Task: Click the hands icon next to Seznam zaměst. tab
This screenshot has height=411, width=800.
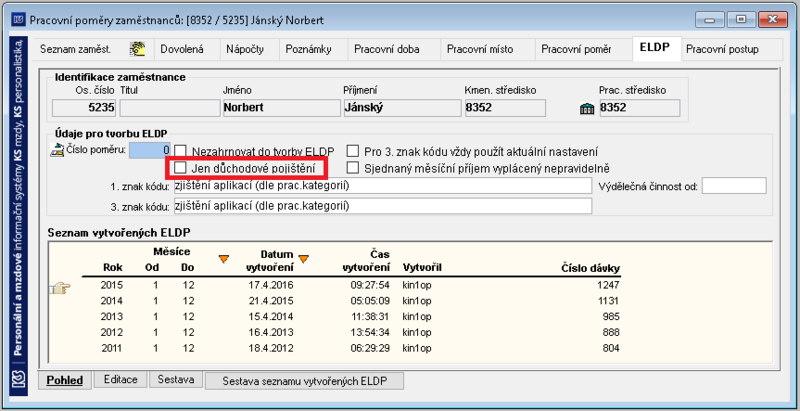Action: [138, 49]
